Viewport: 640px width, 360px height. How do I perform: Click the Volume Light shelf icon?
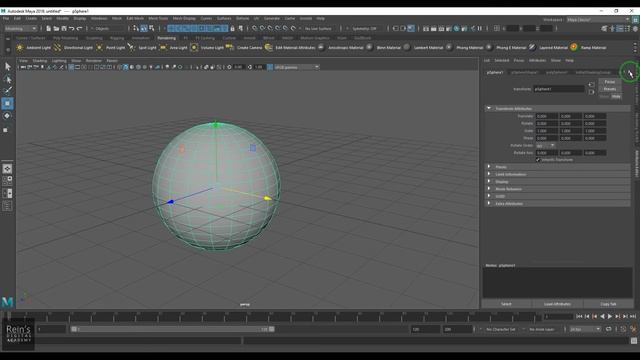tap(194, 47)
